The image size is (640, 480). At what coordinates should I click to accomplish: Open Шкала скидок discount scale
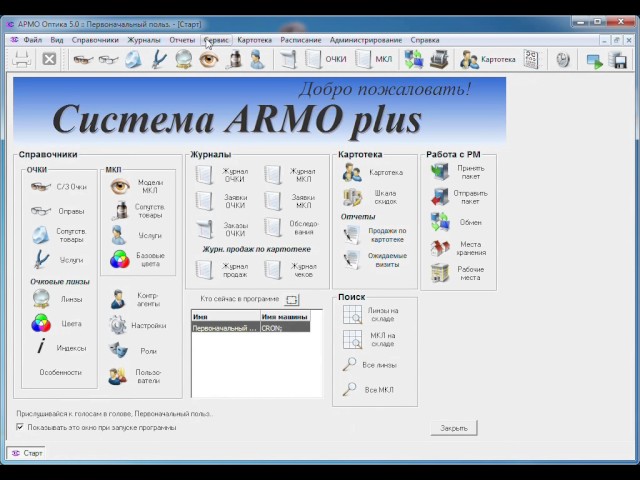370,197
